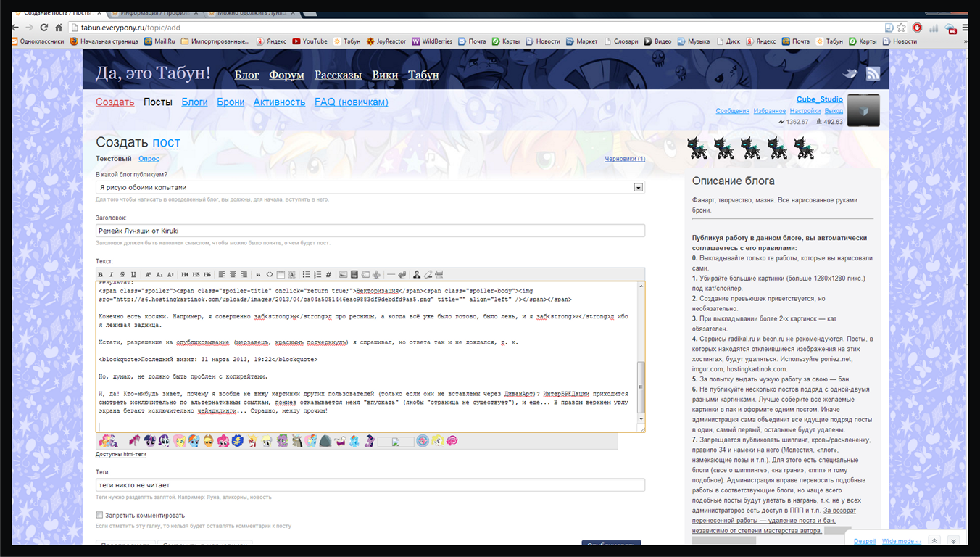Open "Создать" in the navigation menu

115,102
